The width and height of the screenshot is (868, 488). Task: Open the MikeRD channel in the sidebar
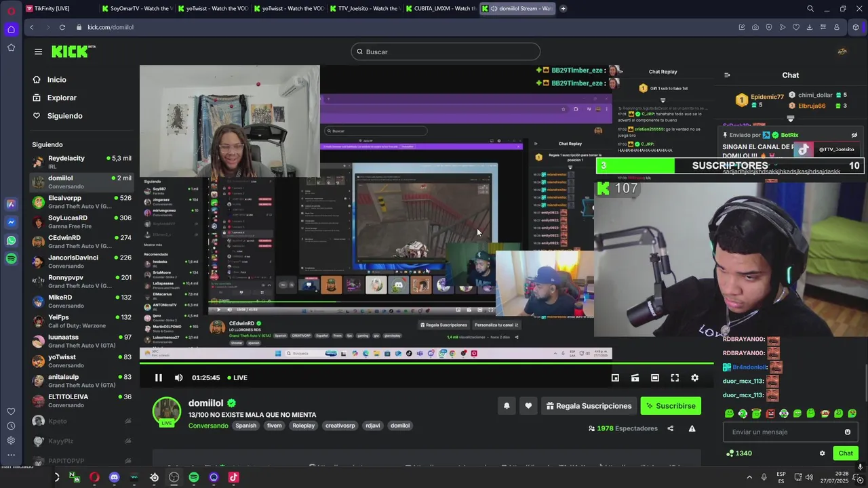click(x=81, y=301)
